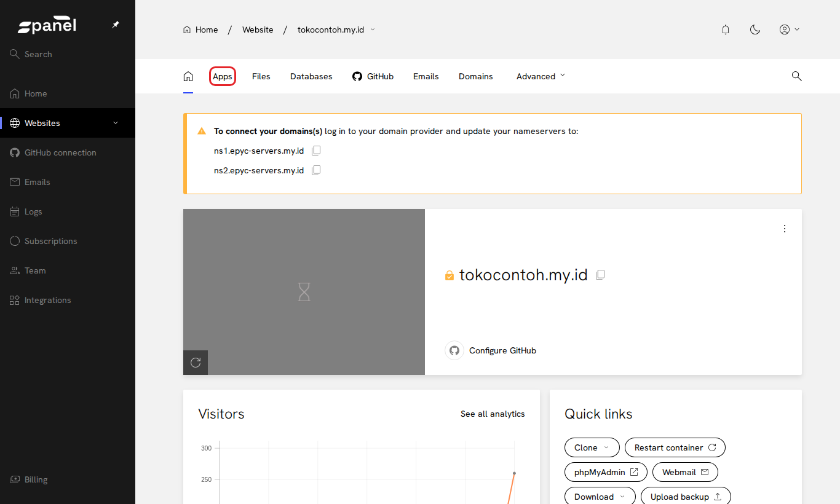Click the search magnifier in tab bar

796,76
